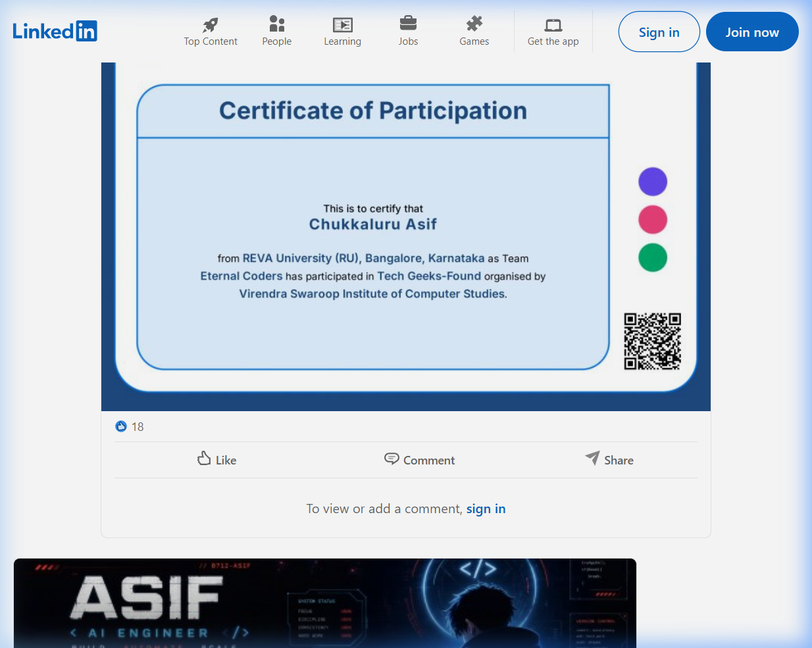Click the purple circle on the certificate
812x648 pixels.
pos(653,182)
